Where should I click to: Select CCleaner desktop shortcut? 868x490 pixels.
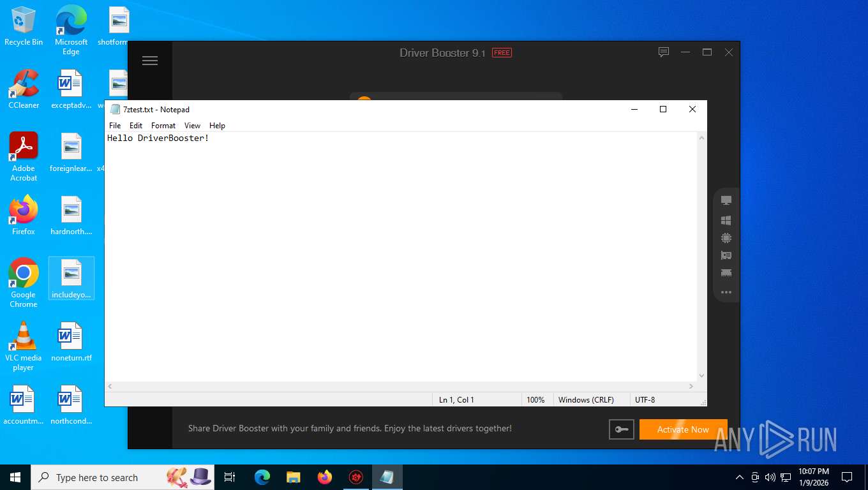(24, 89)
